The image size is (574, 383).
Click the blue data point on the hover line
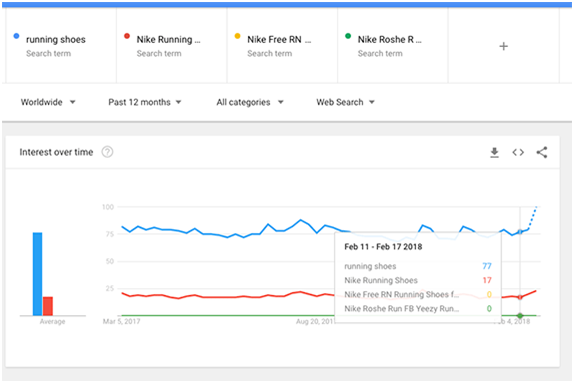coord(520,232)
